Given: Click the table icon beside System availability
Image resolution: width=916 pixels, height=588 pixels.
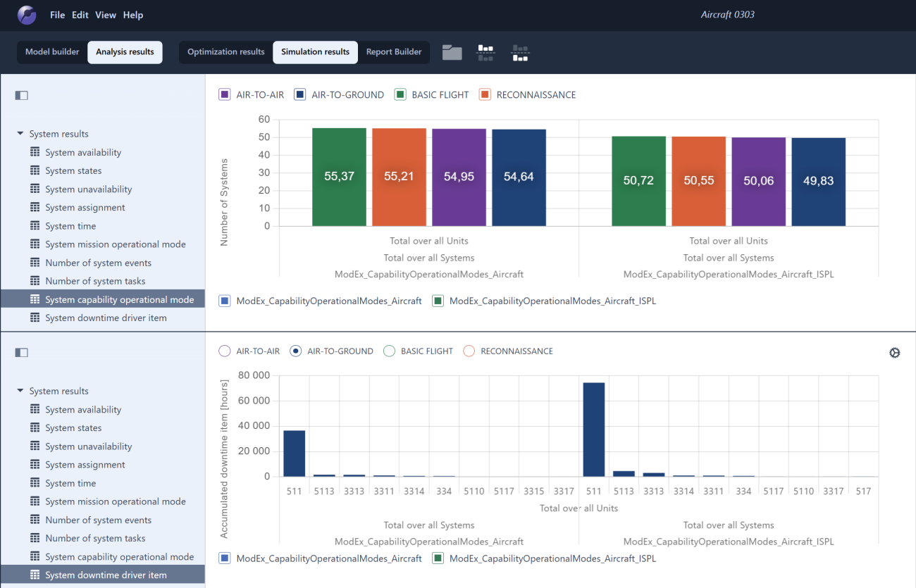Looking at the screenshot, I should 35,152.
